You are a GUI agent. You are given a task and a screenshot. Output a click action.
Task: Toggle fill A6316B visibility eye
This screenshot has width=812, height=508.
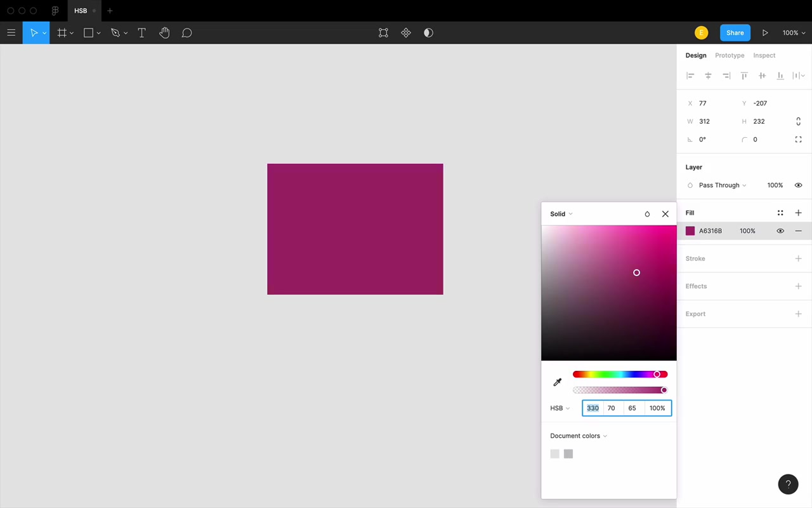780,231
